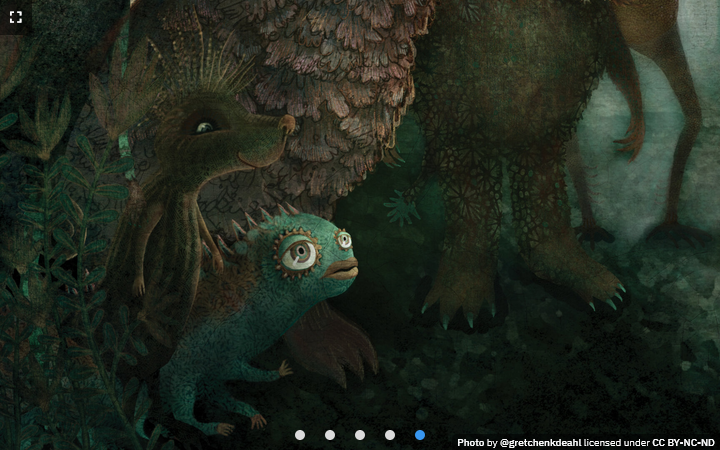Go to the third slide dot
This screenshot has width=720, height=450.
[x=360, y=435]
